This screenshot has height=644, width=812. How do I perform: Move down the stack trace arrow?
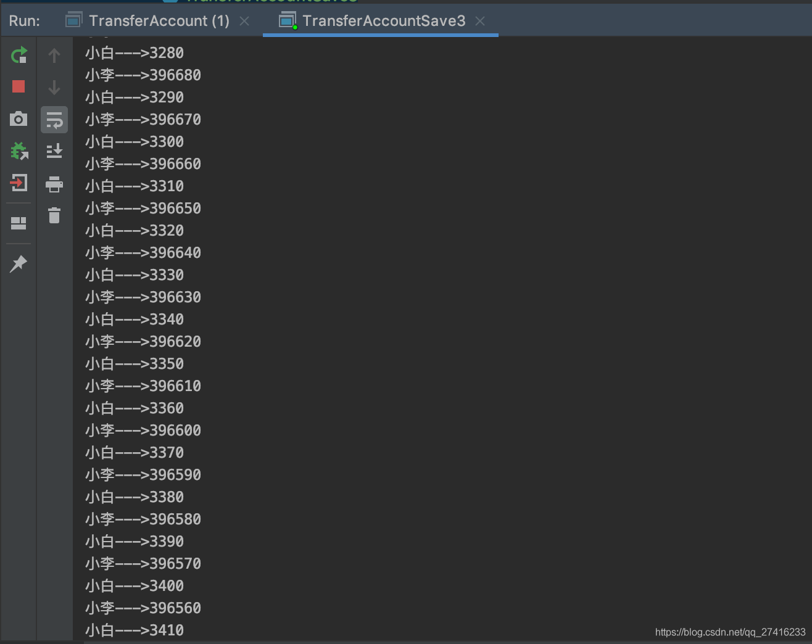54,88
